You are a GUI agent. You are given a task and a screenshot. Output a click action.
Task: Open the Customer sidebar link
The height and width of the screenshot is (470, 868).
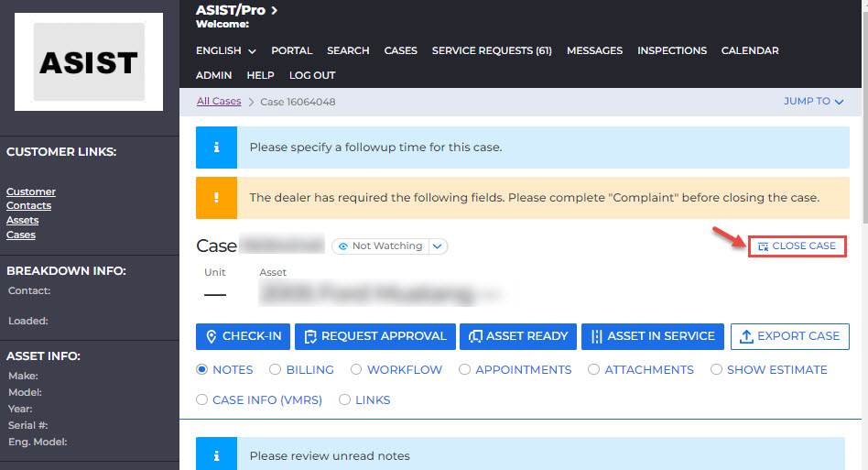click(x=31, y=191)
